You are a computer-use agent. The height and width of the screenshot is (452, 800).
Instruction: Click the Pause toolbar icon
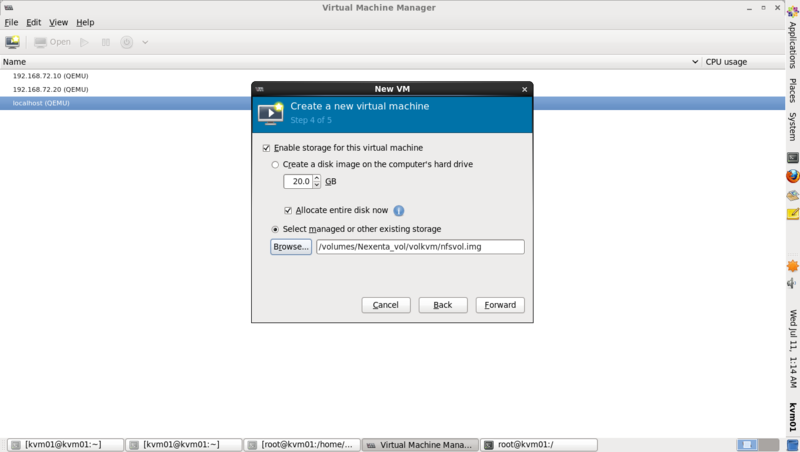[106, 42]
